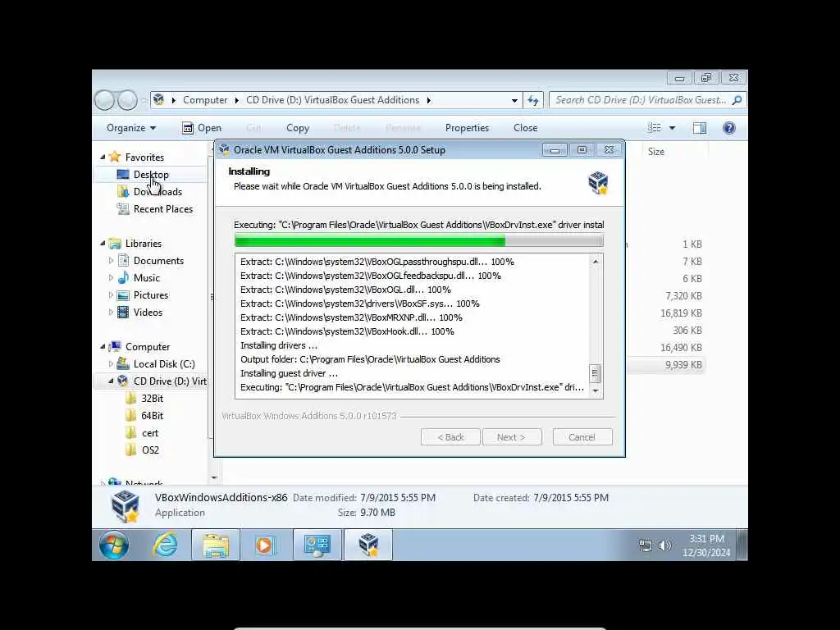Click Explorer forward navigation button
Screen dimensions: 840x630
coord(127,100)
